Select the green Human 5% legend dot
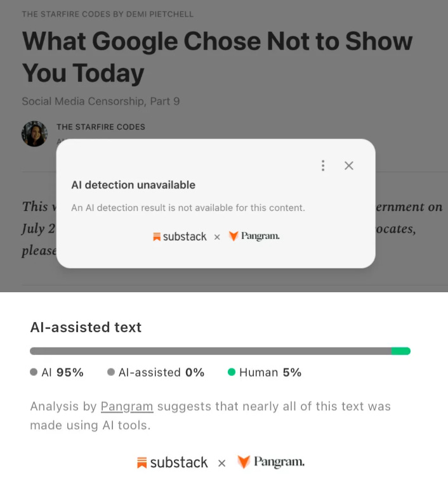Viewport: 448px width, 478px height. tap(232, 372)
